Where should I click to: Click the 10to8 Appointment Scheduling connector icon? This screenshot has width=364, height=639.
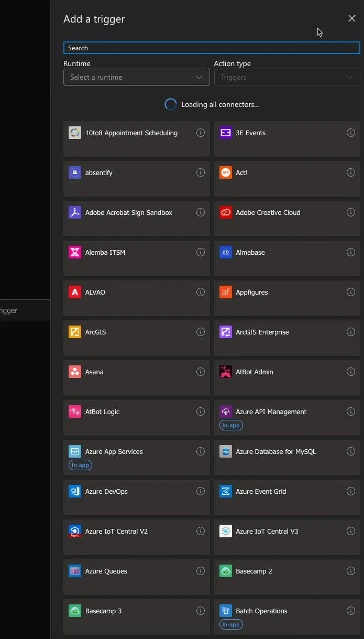pos(75,133)
